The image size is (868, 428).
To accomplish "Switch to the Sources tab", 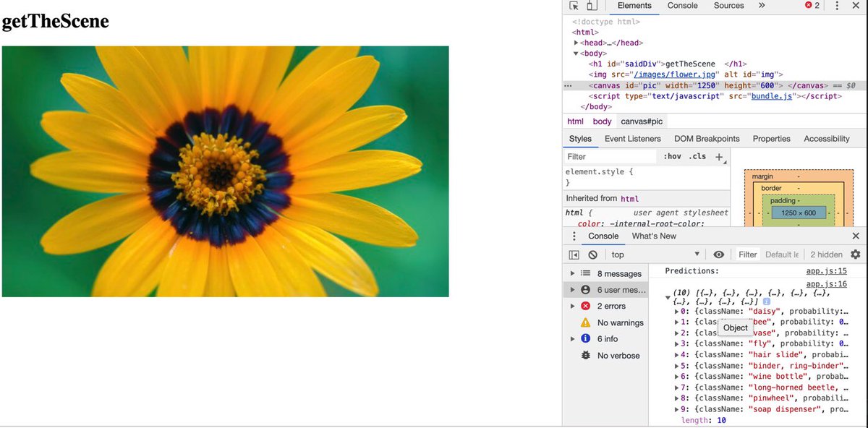I will (728, 6).
